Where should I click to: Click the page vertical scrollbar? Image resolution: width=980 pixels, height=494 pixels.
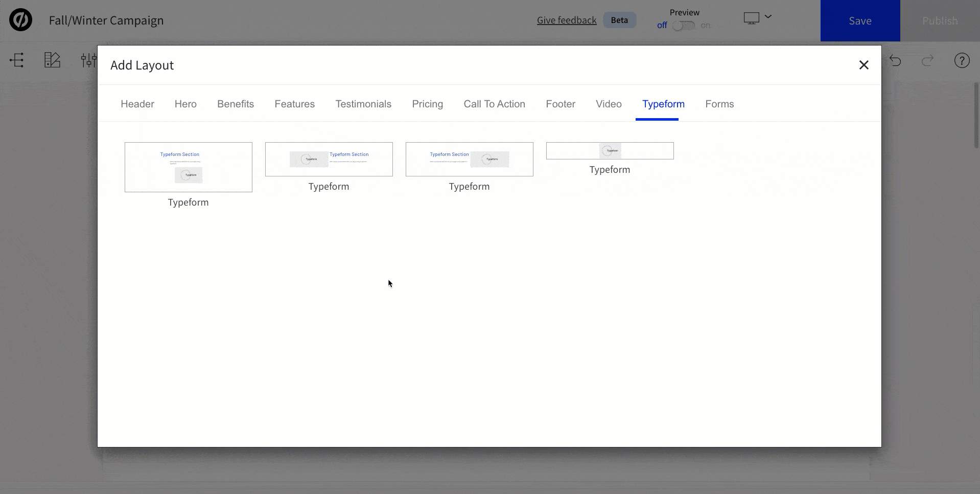click(x=976, y=115)
